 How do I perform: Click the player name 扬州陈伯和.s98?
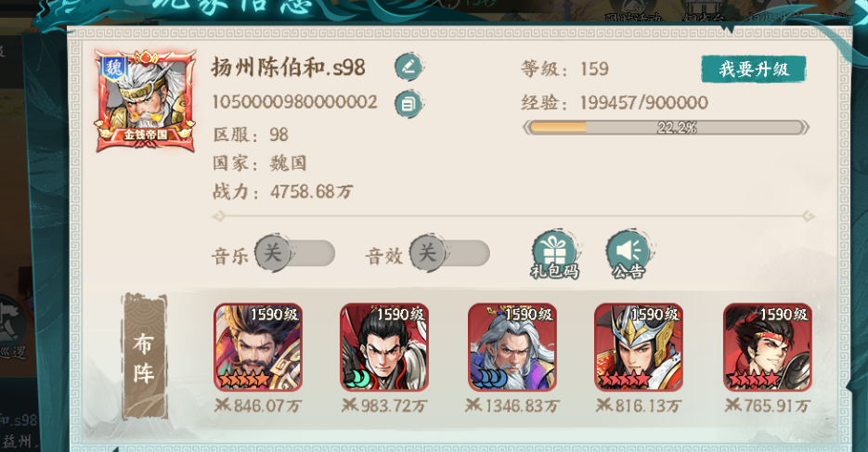click(x=289, y=68)
